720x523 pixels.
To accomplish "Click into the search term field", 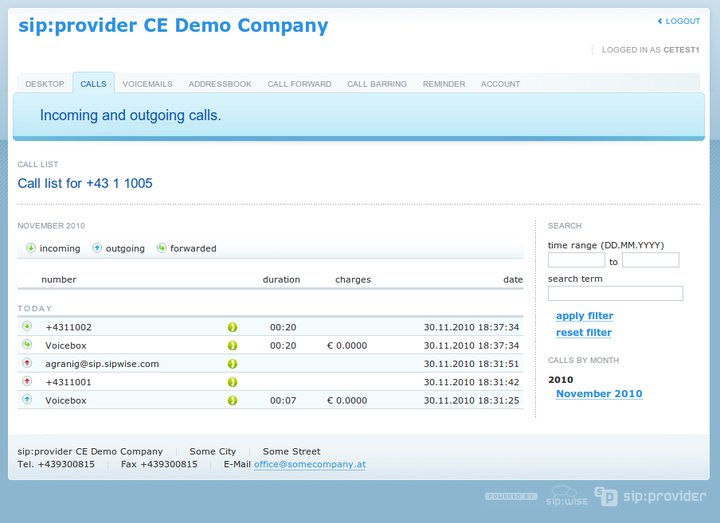I will click(x=615, y=293).
